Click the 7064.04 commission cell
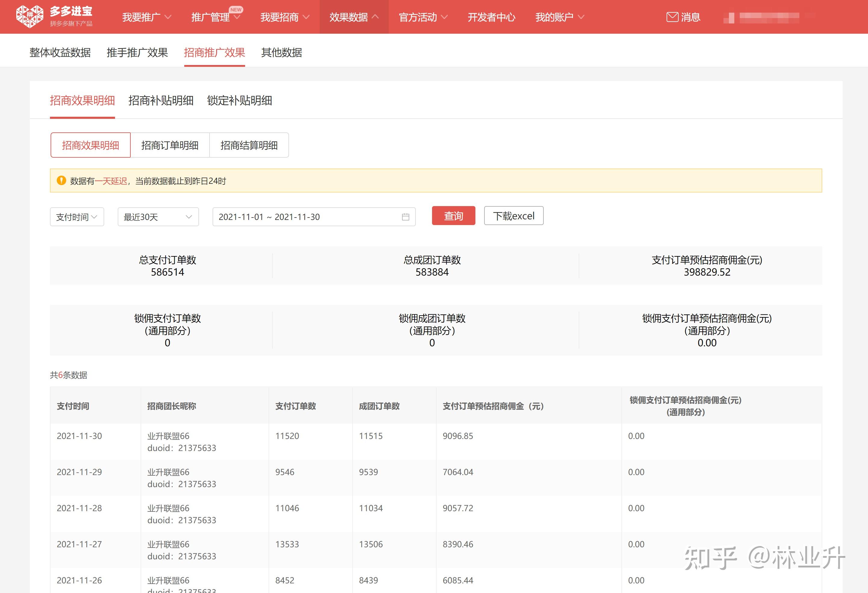The image size is (868, 593). (x=458, y=472)
